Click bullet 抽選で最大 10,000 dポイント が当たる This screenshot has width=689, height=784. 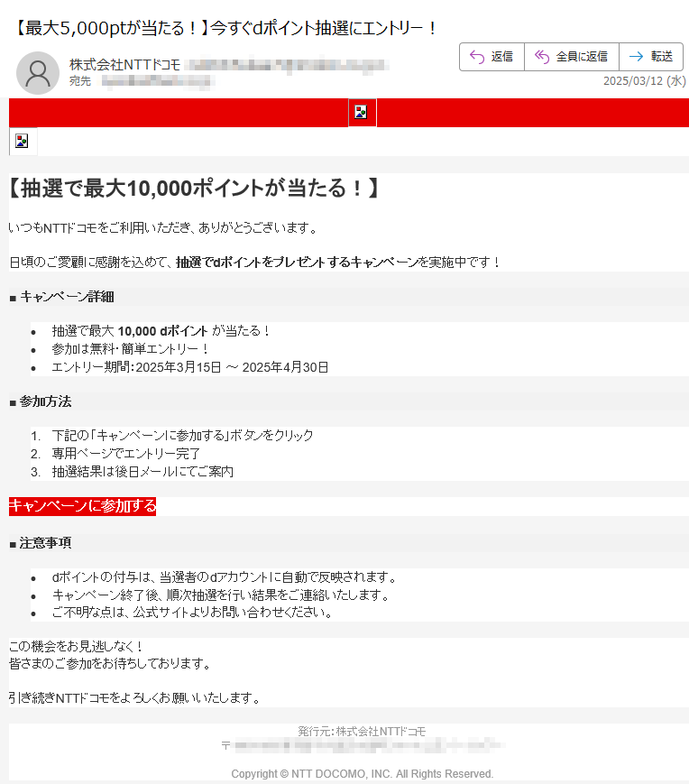(161, 331)
